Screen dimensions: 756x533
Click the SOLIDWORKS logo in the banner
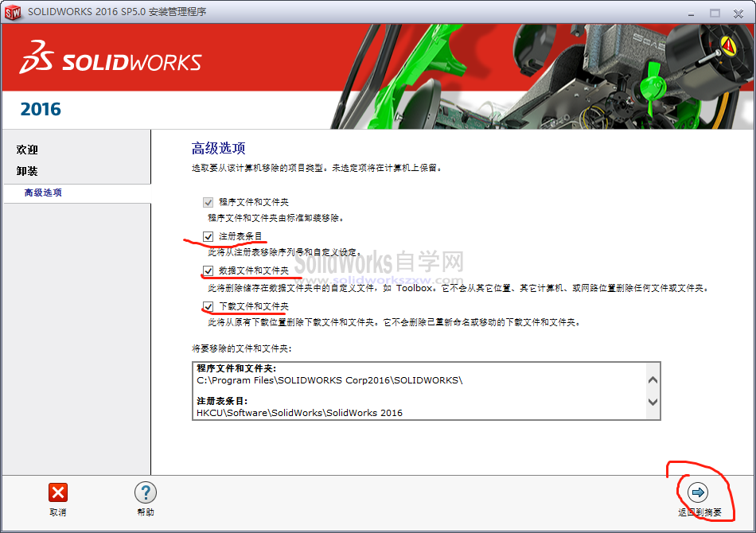tap(110, 60)
